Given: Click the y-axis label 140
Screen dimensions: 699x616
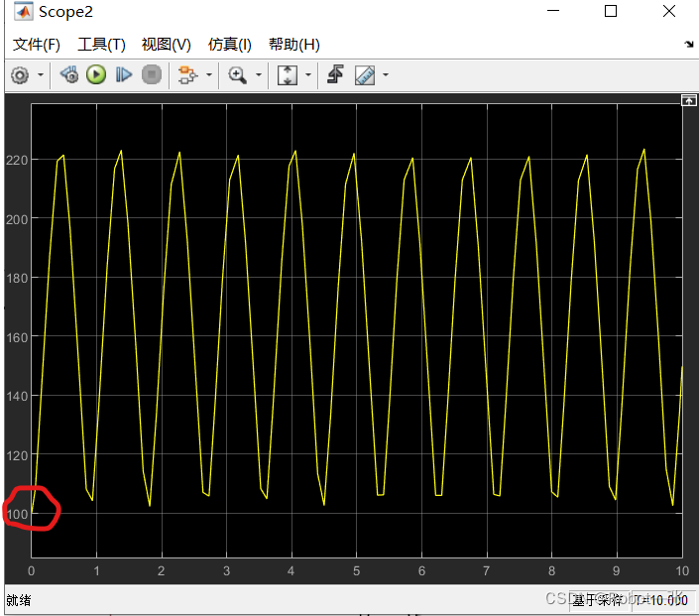Looking at the screenshot, I should coord(17,396).
